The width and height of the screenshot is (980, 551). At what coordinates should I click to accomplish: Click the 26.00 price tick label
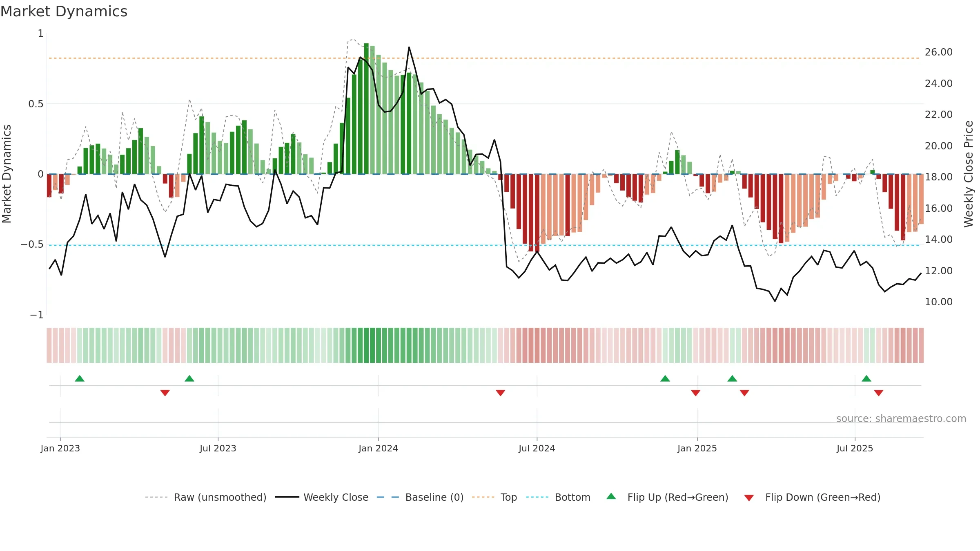point(939,52)
